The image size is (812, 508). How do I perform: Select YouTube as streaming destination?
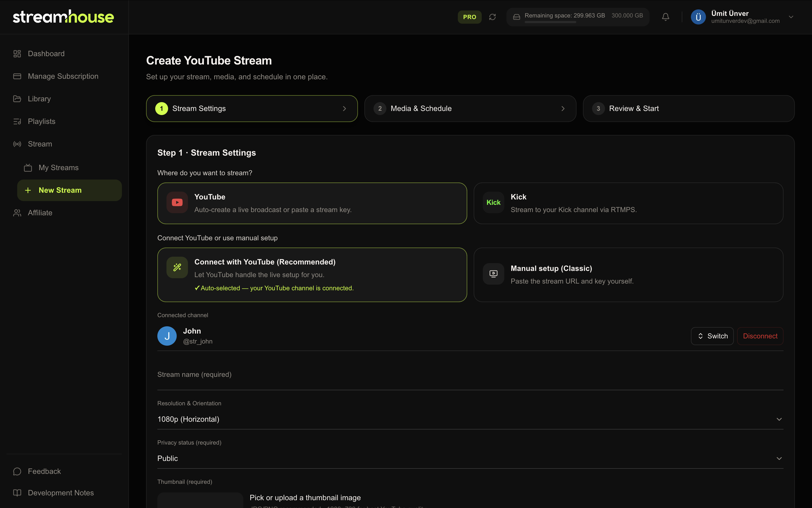(x=312, y=203)
